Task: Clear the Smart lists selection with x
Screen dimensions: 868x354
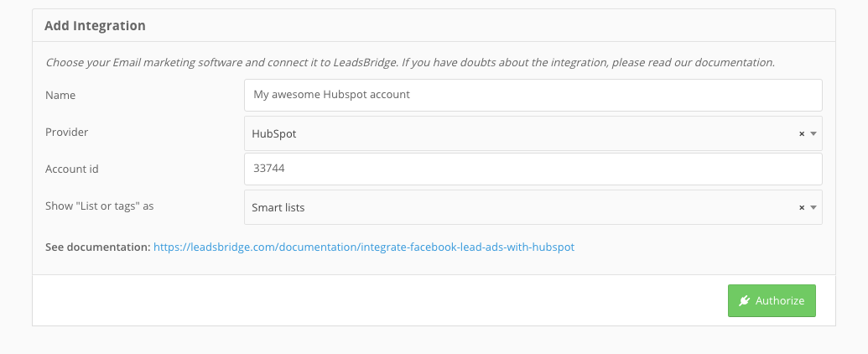Action: pyautogui.click(x=801, y=208)
